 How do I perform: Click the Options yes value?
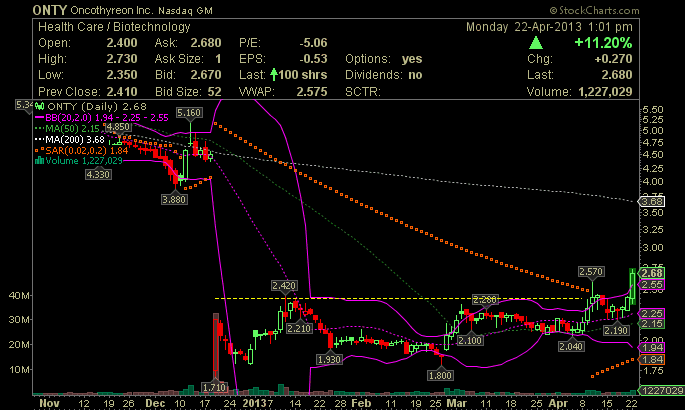tap(412, 59)
